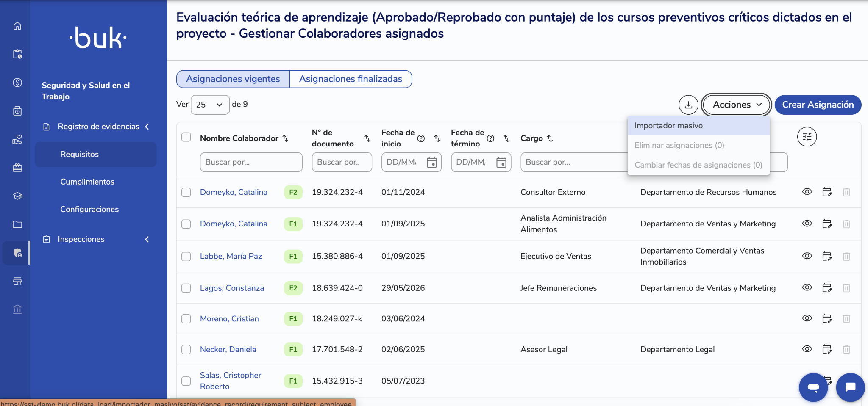The image size is (868, 406).
Task: Select the Necker, Daniela row checkbox
Action: (x=186, y=350)
